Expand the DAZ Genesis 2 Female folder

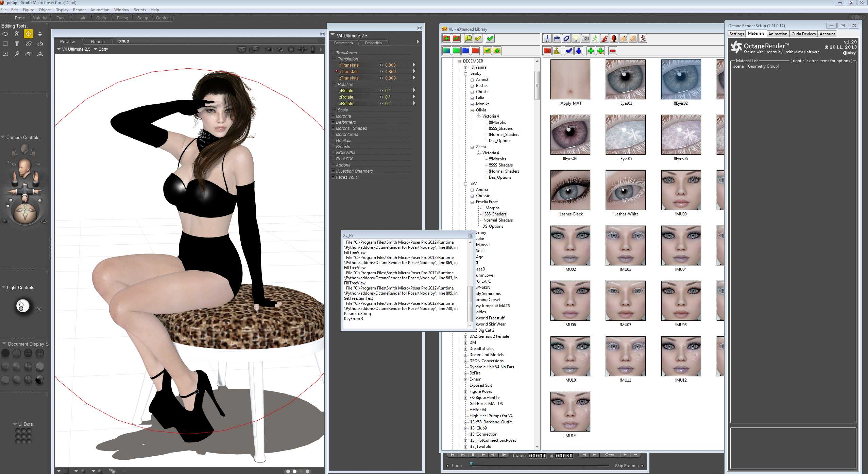[x=466, y=337]
